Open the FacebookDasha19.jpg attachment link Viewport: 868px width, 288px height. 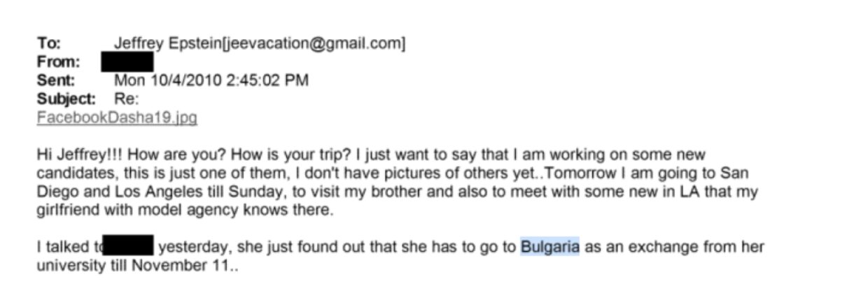[117, 118]
